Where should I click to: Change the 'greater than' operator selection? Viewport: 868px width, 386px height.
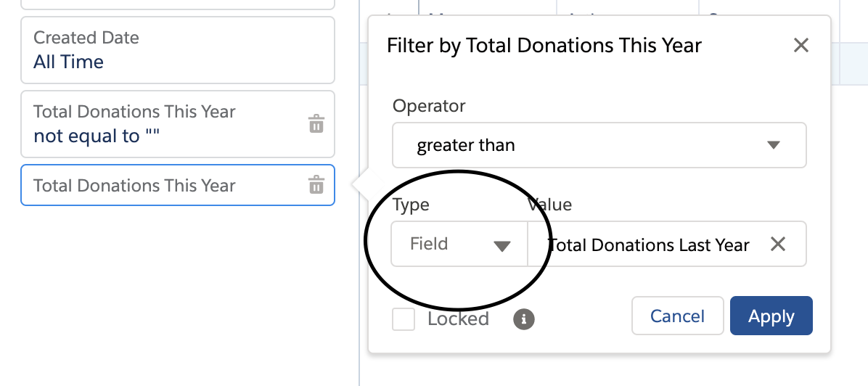click(599, 145)
